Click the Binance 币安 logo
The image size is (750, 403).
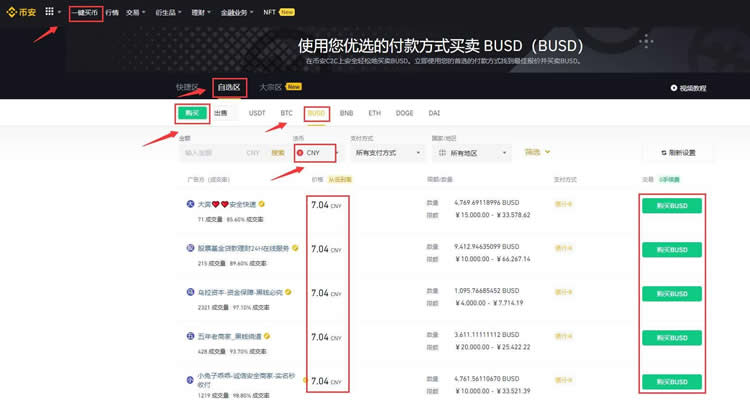tap(22, 12)
